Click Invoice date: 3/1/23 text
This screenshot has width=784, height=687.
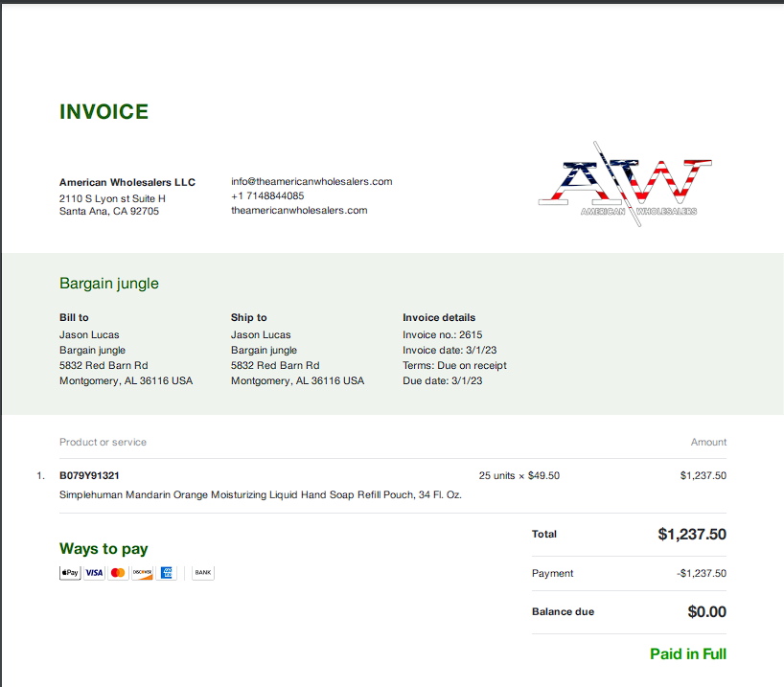pyautogui.click(x=450, y=350)
